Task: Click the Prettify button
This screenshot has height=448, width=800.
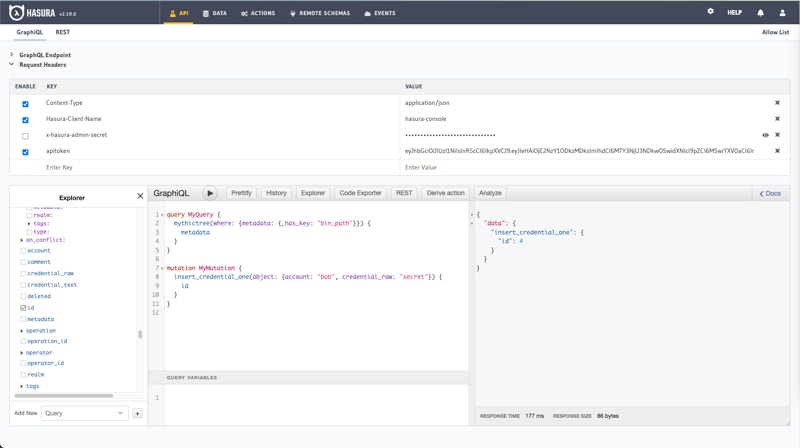Action: pos(241,193)
